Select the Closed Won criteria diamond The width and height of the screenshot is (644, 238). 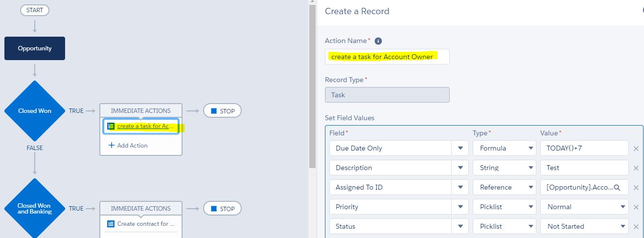coord(35,111)
